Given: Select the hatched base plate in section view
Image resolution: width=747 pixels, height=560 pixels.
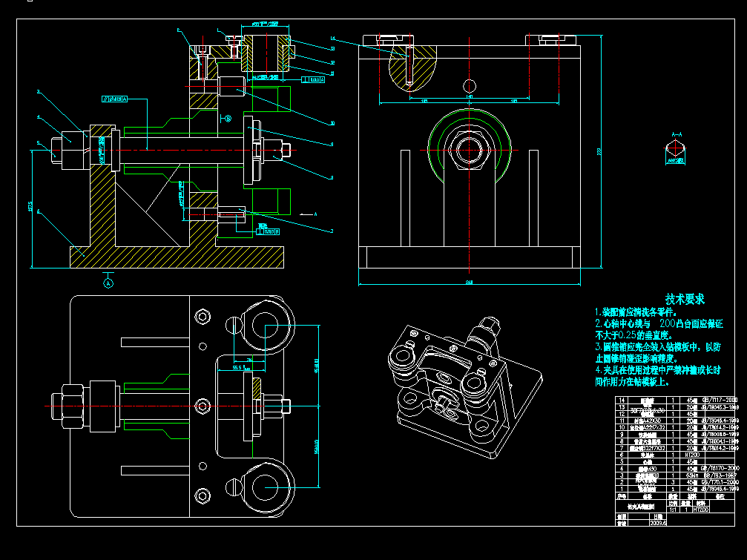Looking at the screenshot, I should [x=177, y=257].
